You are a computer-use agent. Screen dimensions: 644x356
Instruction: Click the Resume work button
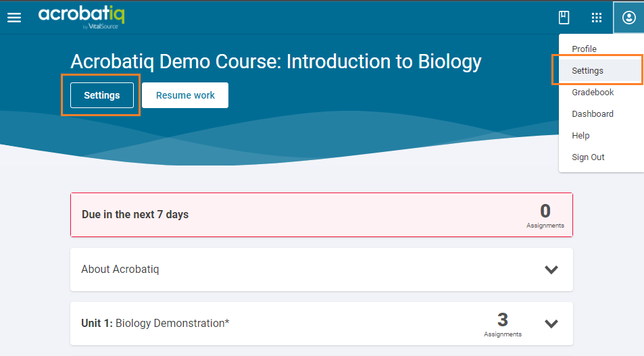(x=185, y=95)
